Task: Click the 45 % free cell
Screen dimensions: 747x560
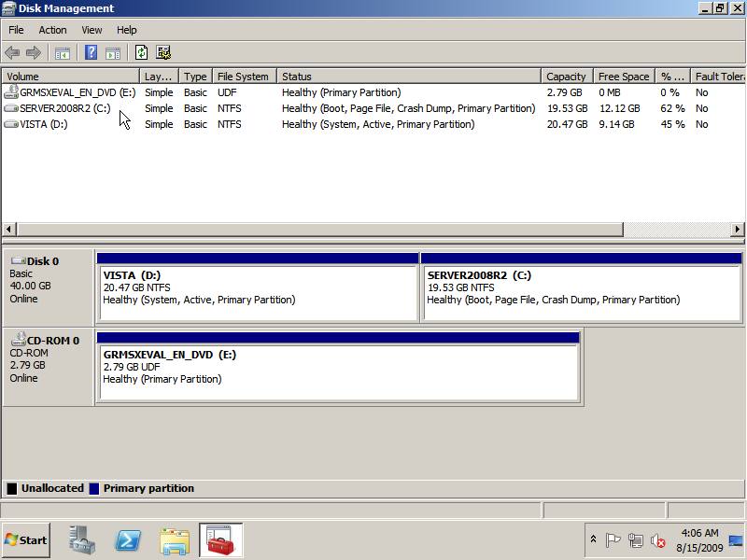Action: coord(672,124)
